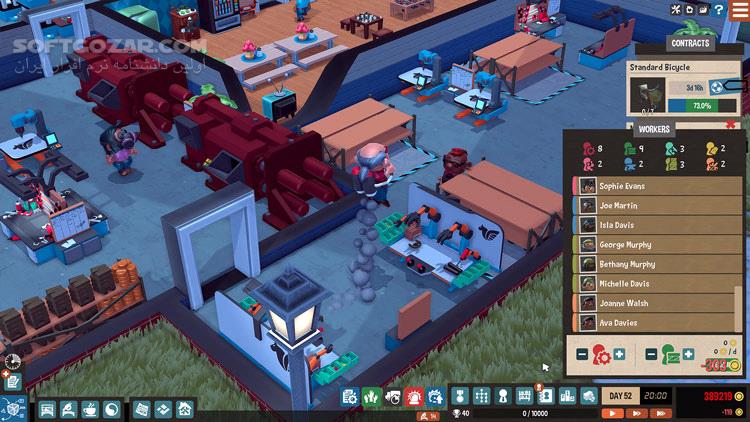Open the wrench tools icon at top right
The width and height of the screenshot is (750, 422).
coord(676,10)
